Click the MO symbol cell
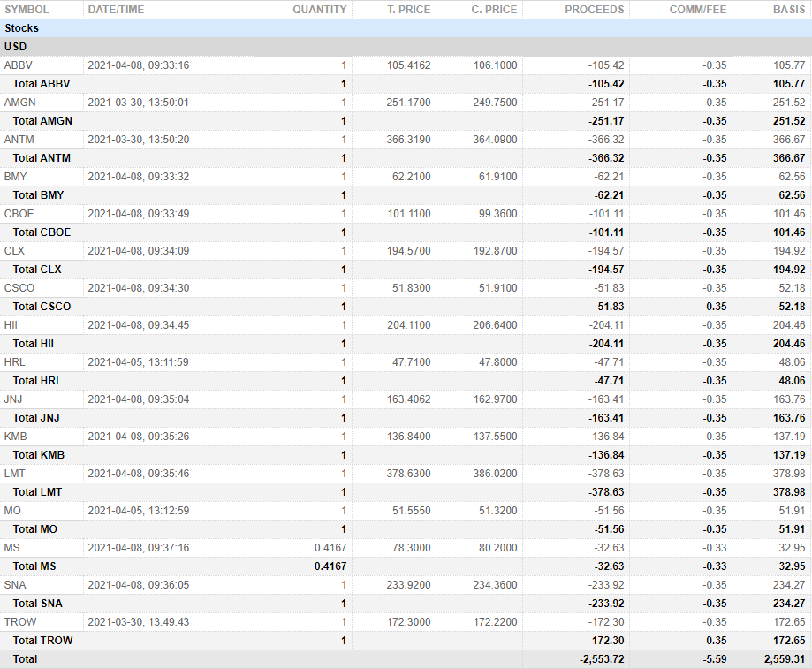 (12, 511)
